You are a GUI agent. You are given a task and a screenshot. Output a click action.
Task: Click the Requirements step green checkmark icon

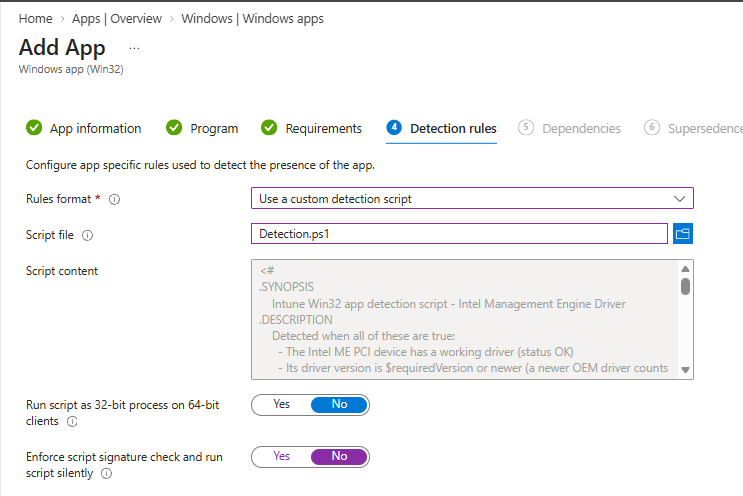[x=269, y=128]
